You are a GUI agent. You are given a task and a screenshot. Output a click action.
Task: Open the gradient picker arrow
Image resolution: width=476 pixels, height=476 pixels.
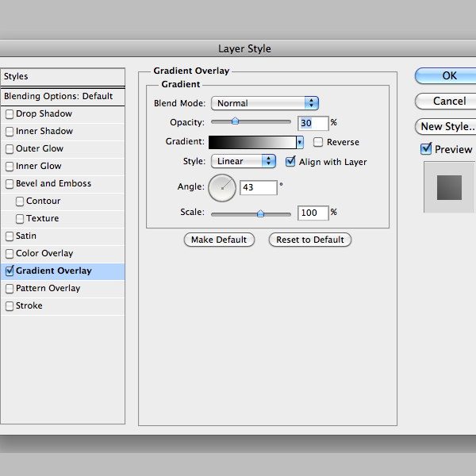pos(300,142)
